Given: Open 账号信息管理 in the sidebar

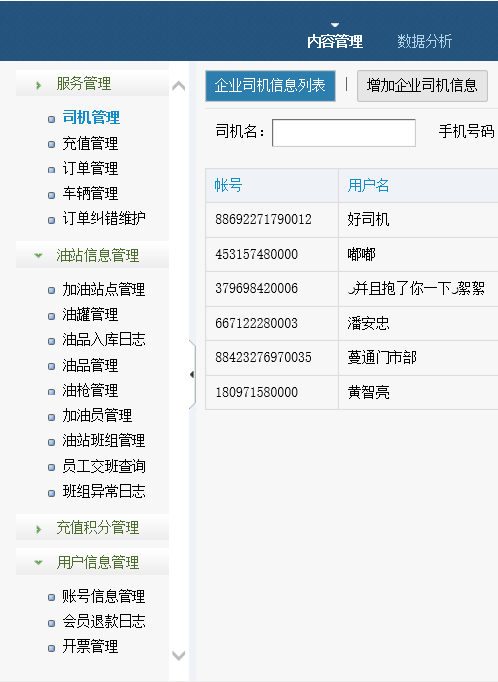Looking at the screenshot, I should coord(104,596).
